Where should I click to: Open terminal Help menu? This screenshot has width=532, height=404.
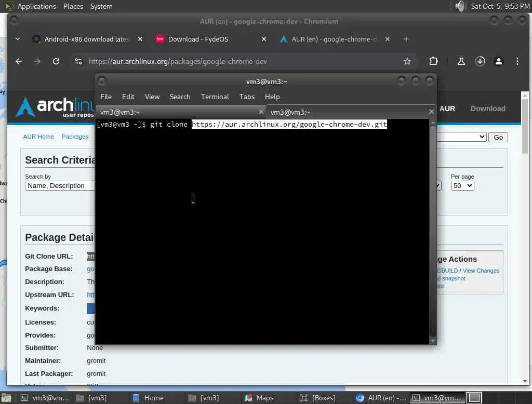272,97
